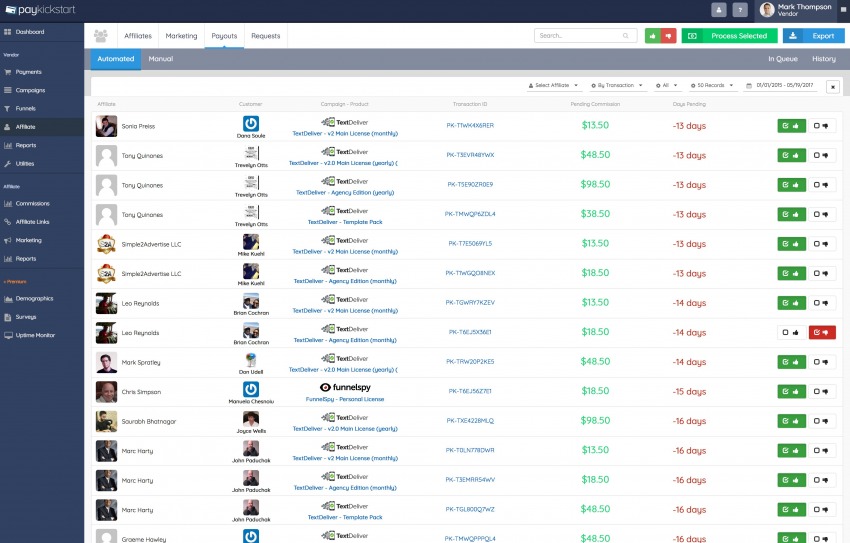Click the search magnifier icon
This screenshot has height=543, width=850.
(626, 36)
